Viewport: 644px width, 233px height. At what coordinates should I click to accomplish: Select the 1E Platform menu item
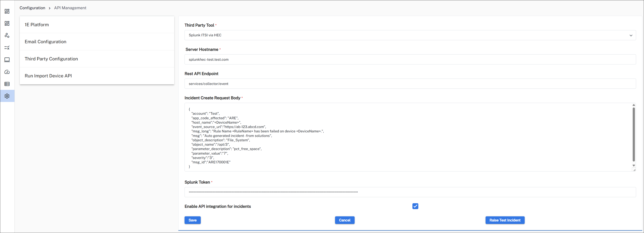(x=97, y=25)
